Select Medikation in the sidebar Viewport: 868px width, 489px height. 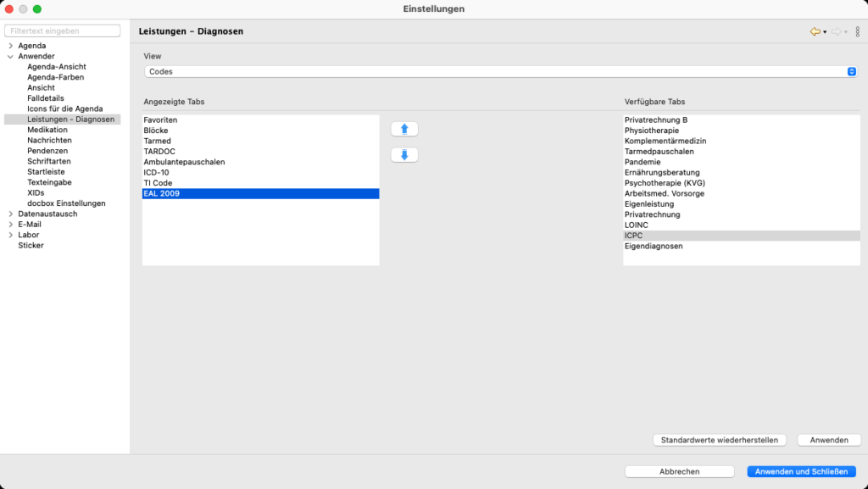(47, 130)
